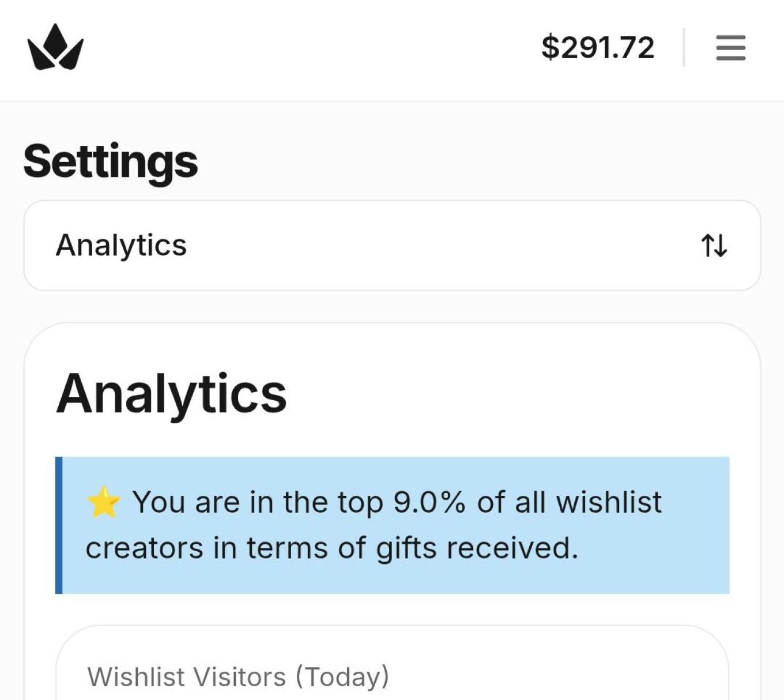Click the 'creators in terms of' banner text

click(225, 548)
